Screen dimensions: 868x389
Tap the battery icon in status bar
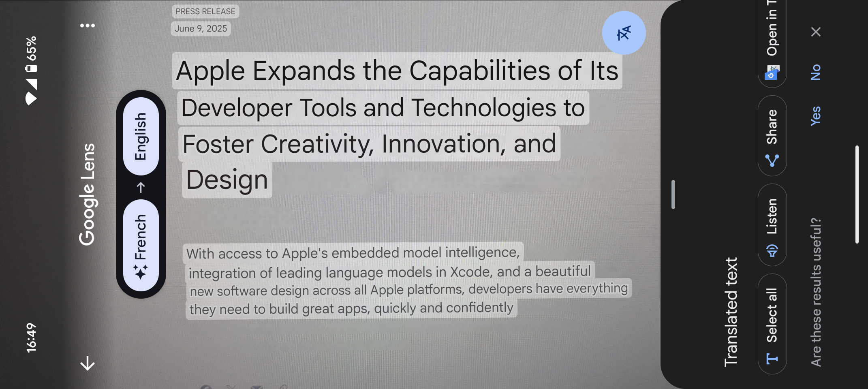click(x=31, y=67)
